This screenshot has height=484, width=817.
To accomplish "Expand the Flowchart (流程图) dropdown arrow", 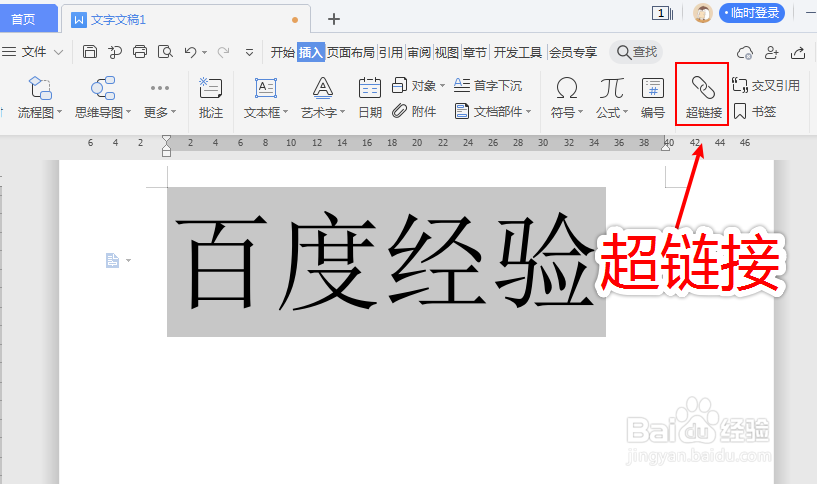I will tap(59, 112).
